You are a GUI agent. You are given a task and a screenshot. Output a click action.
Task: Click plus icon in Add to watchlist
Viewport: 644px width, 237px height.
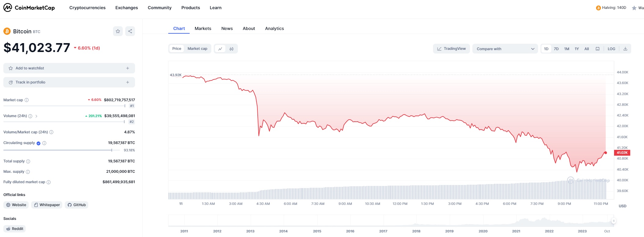pos(128,68)
